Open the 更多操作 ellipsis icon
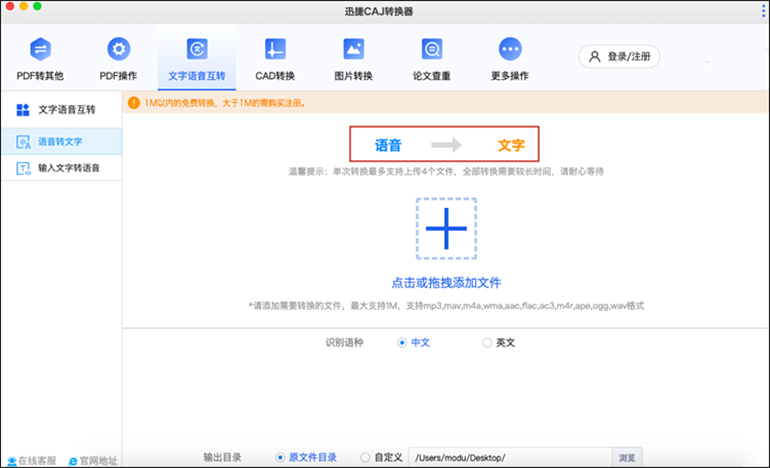This screenshot has height=468, width=770. coord(510,49)
